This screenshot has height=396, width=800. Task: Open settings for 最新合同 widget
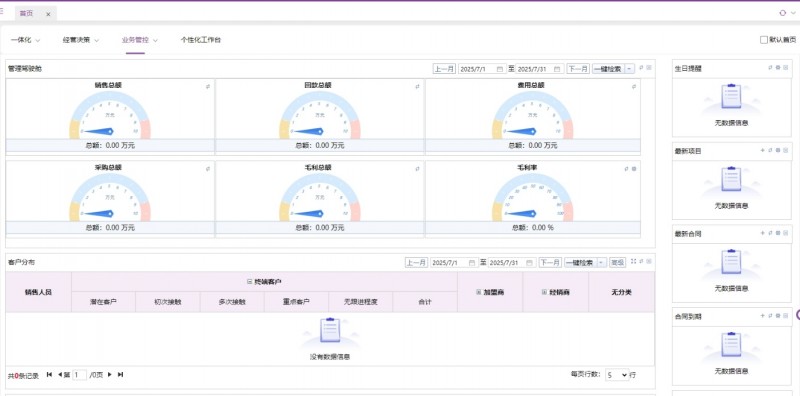point(778,233)
